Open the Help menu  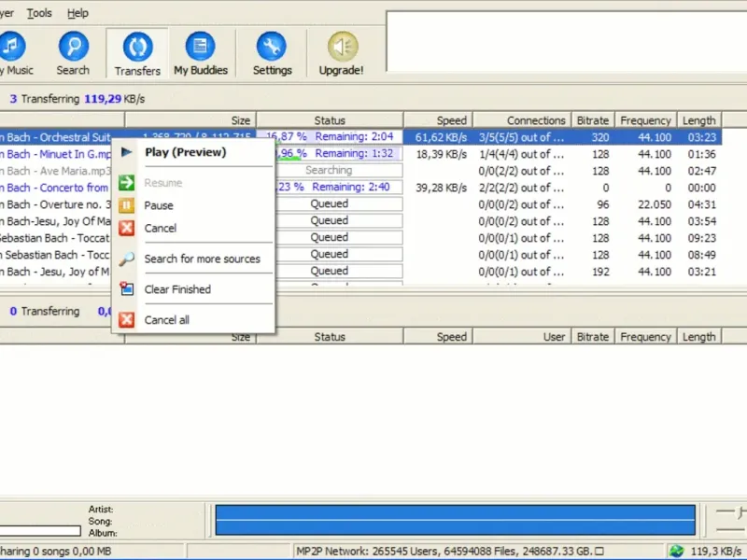tap(78, 13)
